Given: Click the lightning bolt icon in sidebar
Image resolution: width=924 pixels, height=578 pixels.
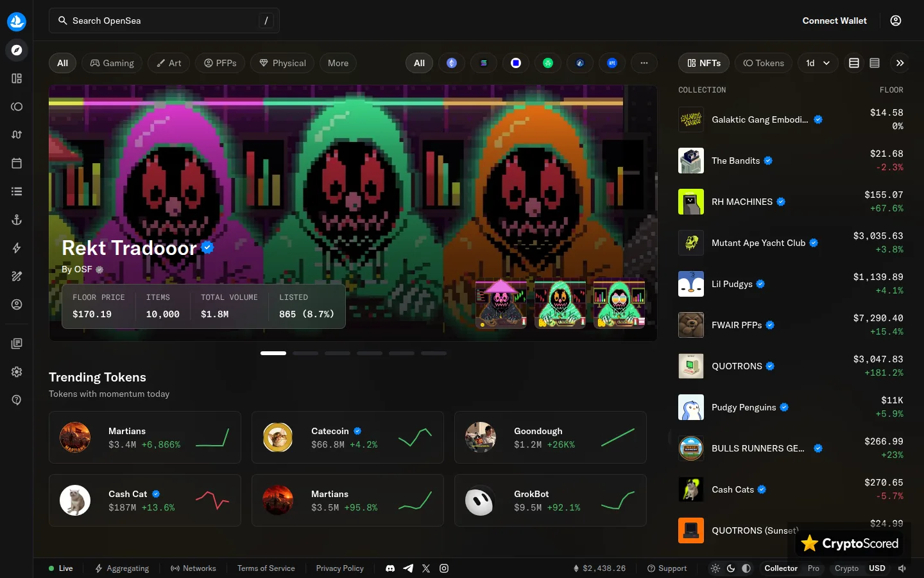Looking at the screenshot, I should [x=17, y=248].
